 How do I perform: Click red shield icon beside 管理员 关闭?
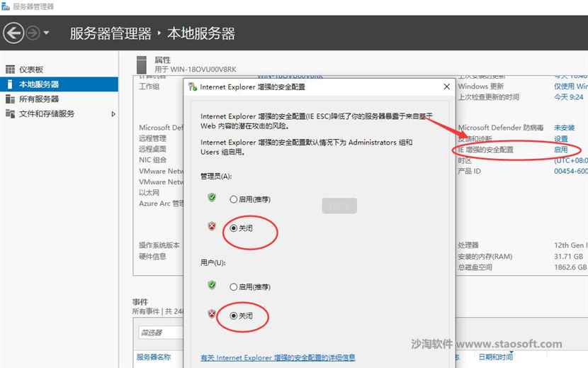tap(212, 226)
